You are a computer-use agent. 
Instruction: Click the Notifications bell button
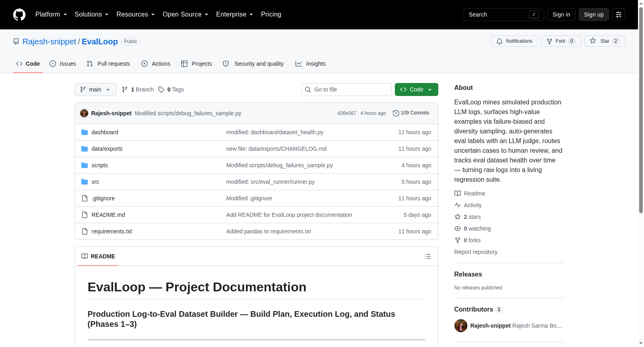(514, 41)
